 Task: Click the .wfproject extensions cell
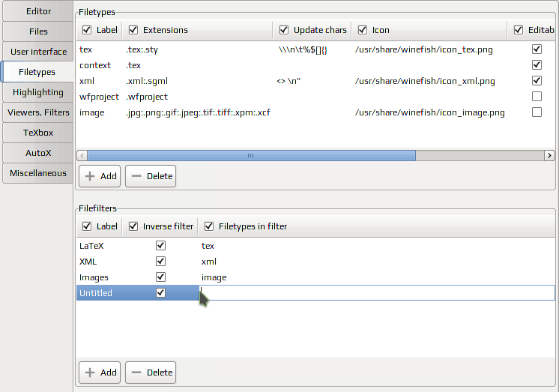coord(147,97)
